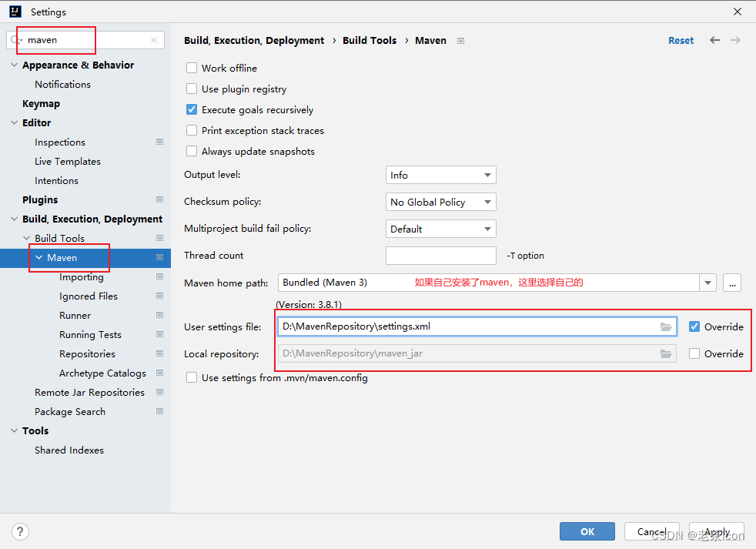Image resolution: width=756 pixels, height=549 pixels.
Task: Select Intentions in the tree
Action: coord(56,181)
